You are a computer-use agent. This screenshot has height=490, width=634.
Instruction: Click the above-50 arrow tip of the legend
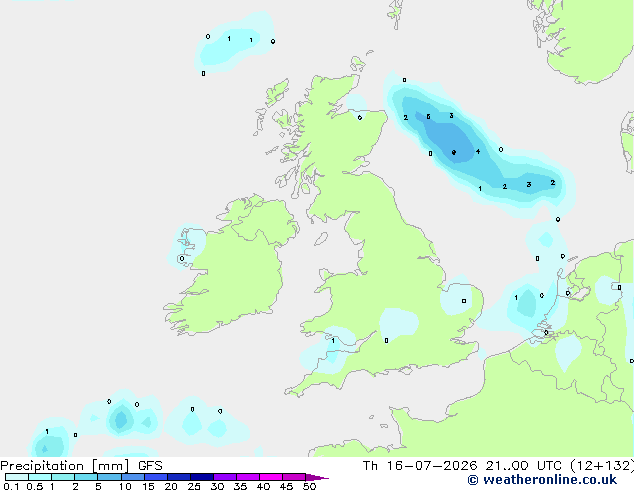pos(317,477)
